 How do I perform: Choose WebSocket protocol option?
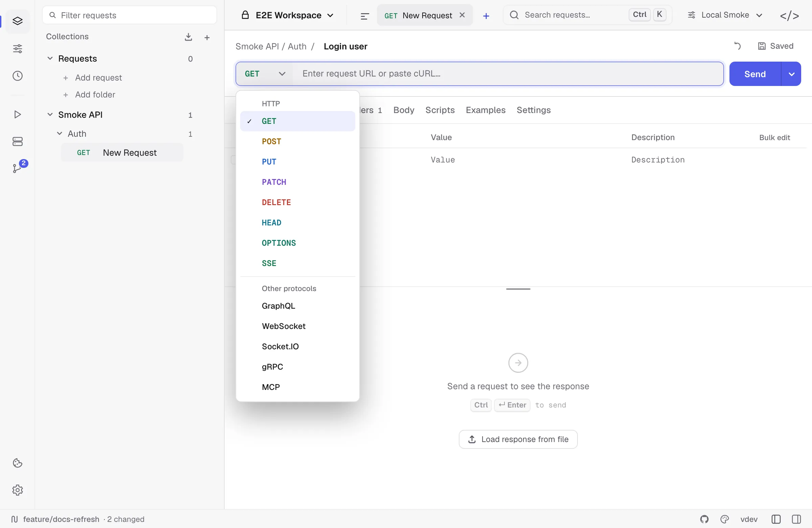coord(297,326)
